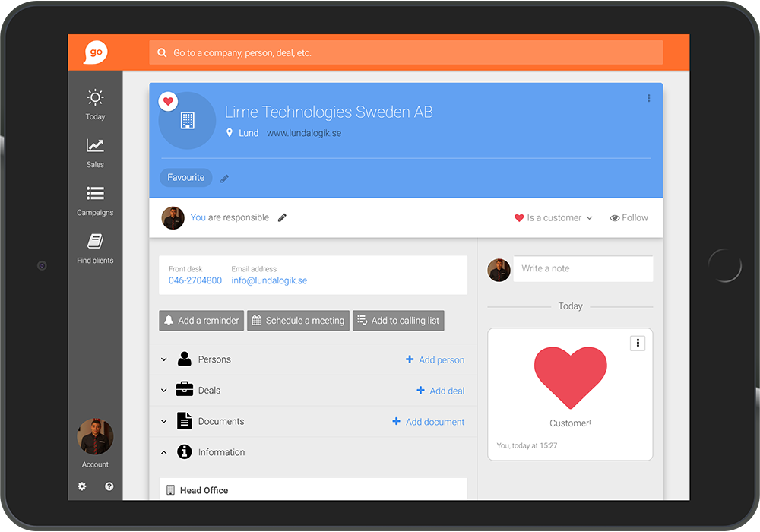760x532 pixels.
Task: Open the Campaigns list icon
Action: coord(95,193)
